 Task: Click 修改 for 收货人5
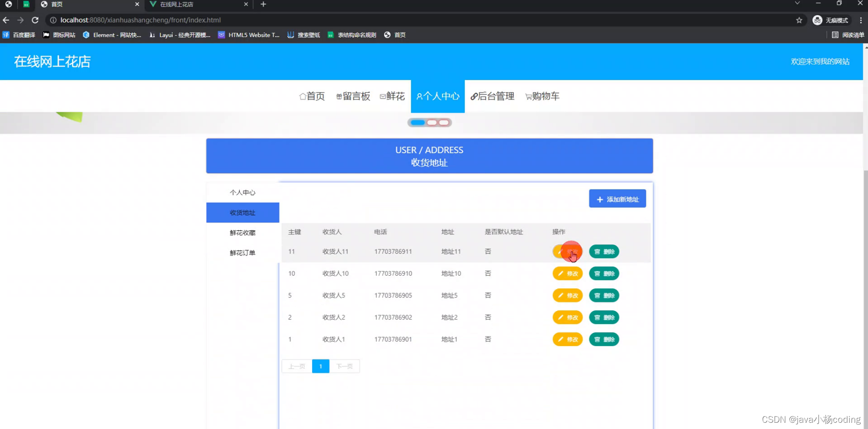[567, 295]
